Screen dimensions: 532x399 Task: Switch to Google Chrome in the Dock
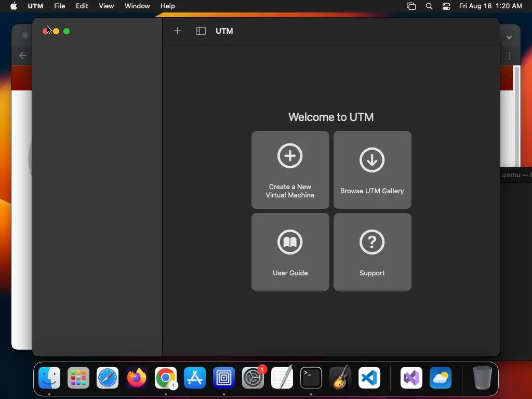tap(166, 378)
